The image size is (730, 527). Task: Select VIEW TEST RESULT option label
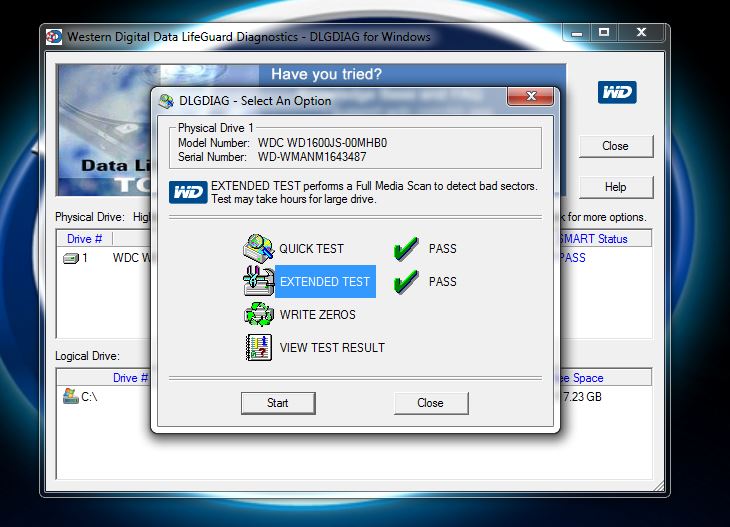pos(332,348)
